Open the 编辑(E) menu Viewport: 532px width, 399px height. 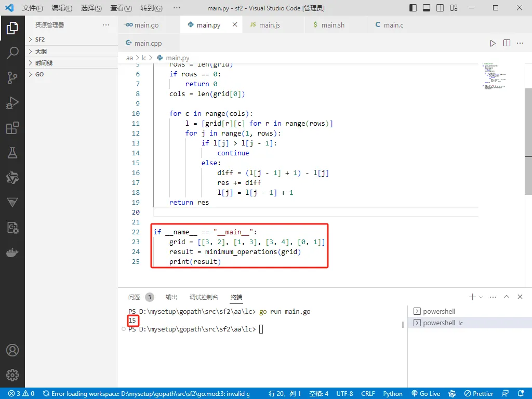click(62, 8)
